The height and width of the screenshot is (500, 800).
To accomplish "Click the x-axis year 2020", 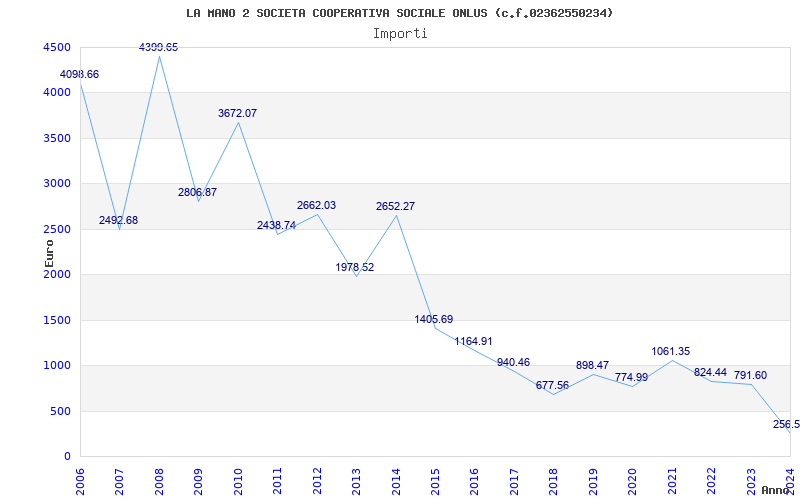I will click(633, 481).
